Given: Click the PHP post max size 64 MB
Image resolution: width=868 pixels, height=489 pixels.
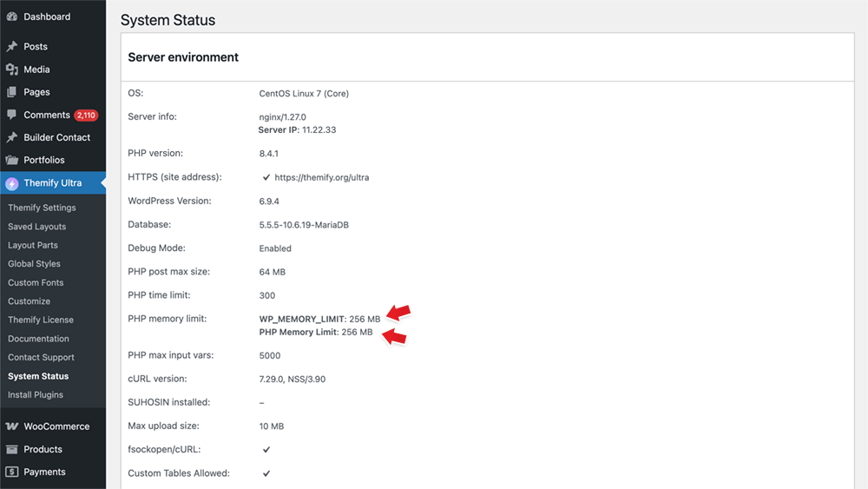Looking at the screenshot, I should pyautogui.click(x=273, y=272).
